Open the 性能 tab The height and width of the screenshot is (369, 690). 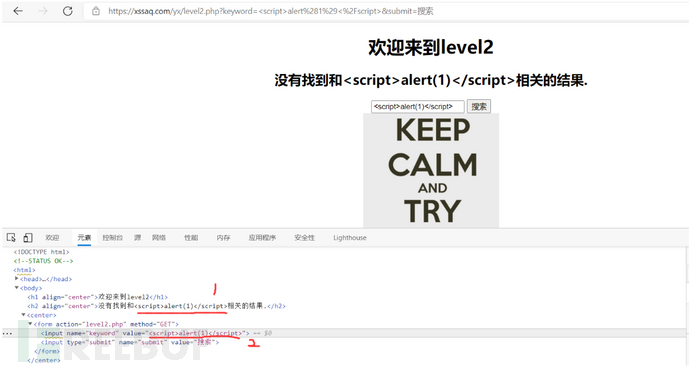pyautogui.click(x=191, y=237)
